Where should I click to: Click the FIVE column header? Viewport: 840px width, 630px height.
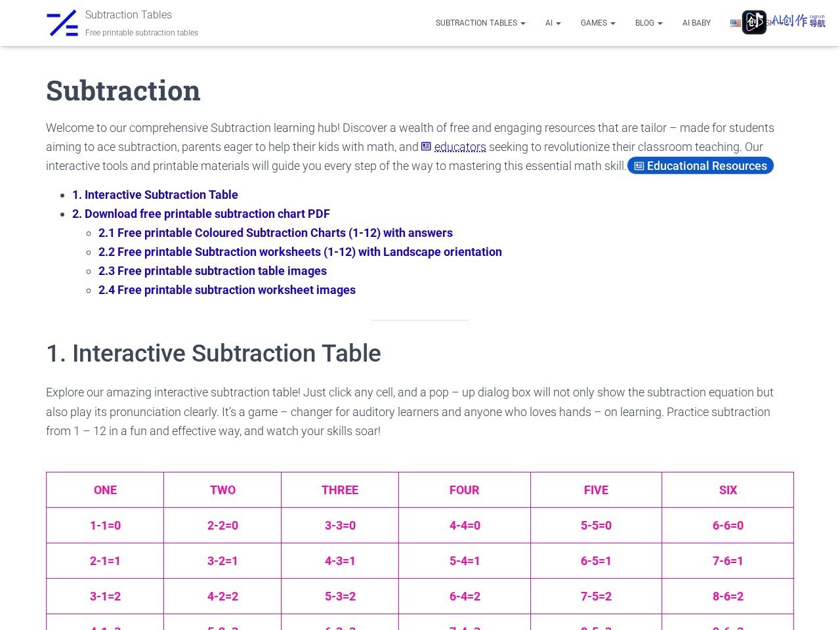point(596,490)
